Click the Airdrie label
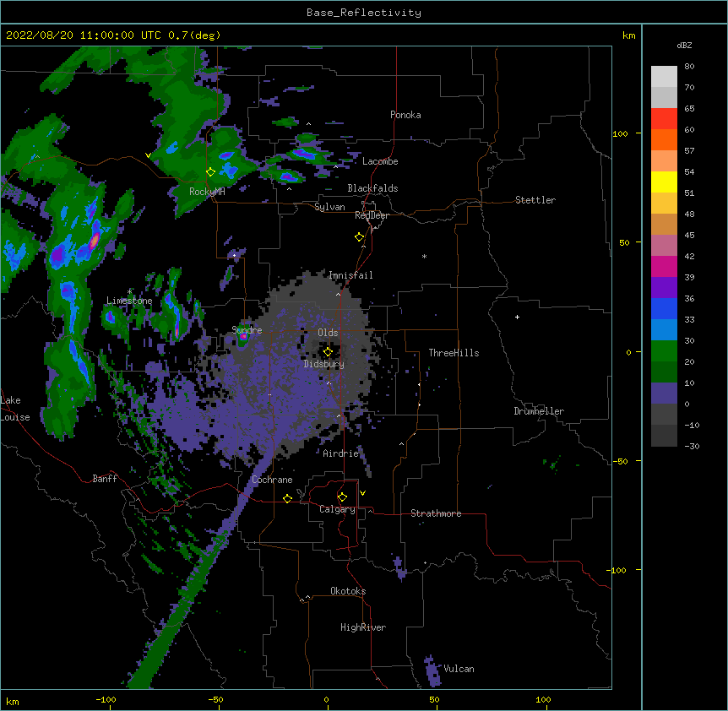The image size is (728, 711). tap(341, 453)
